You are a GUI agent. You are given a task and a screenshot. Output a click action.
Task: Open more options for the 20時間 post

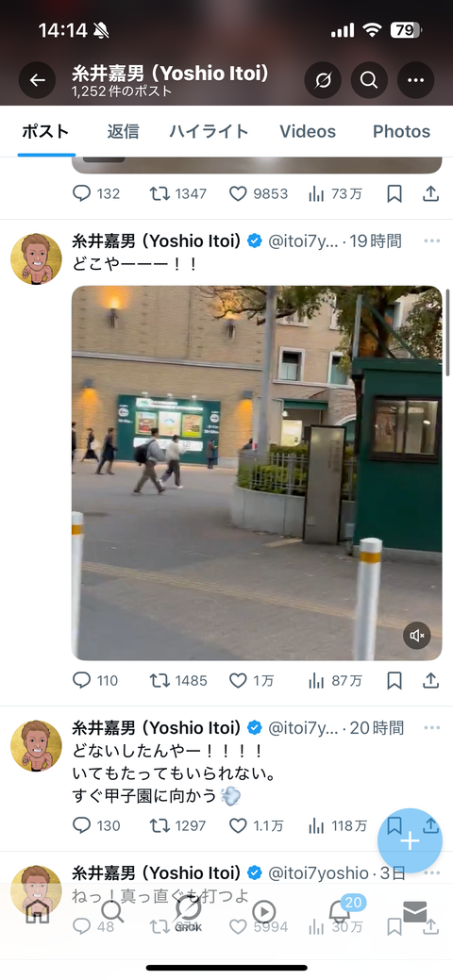click(x=431, y=728)
